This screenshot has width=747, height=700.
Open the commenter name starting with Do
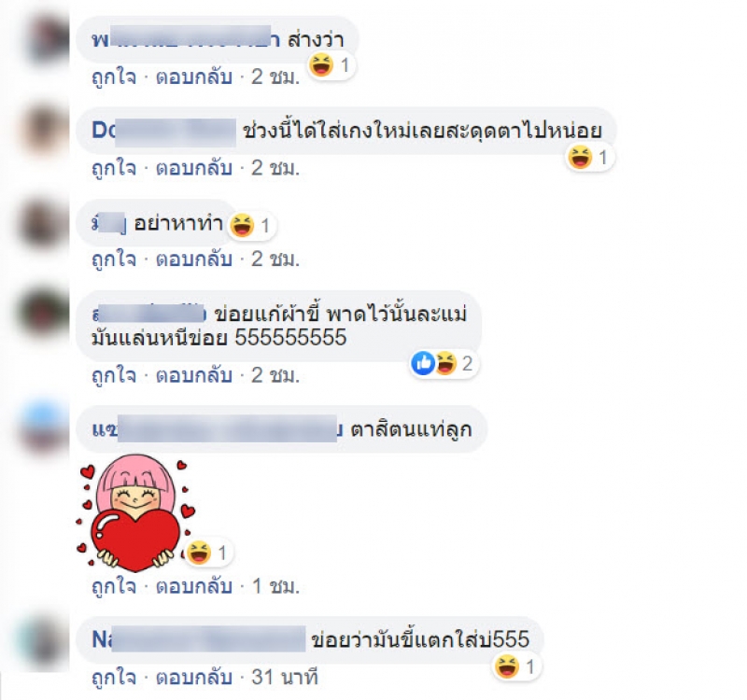click(x=164, y=131)
